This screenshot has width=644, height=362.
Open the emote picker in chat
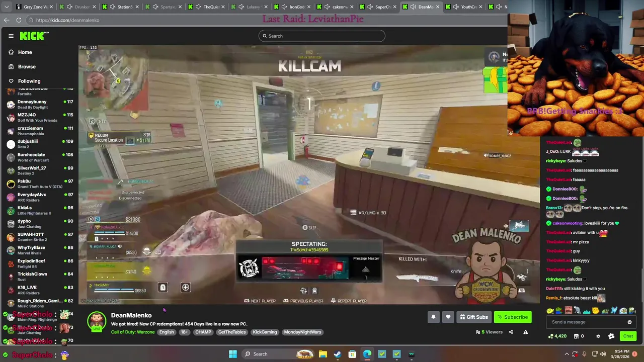629,322
